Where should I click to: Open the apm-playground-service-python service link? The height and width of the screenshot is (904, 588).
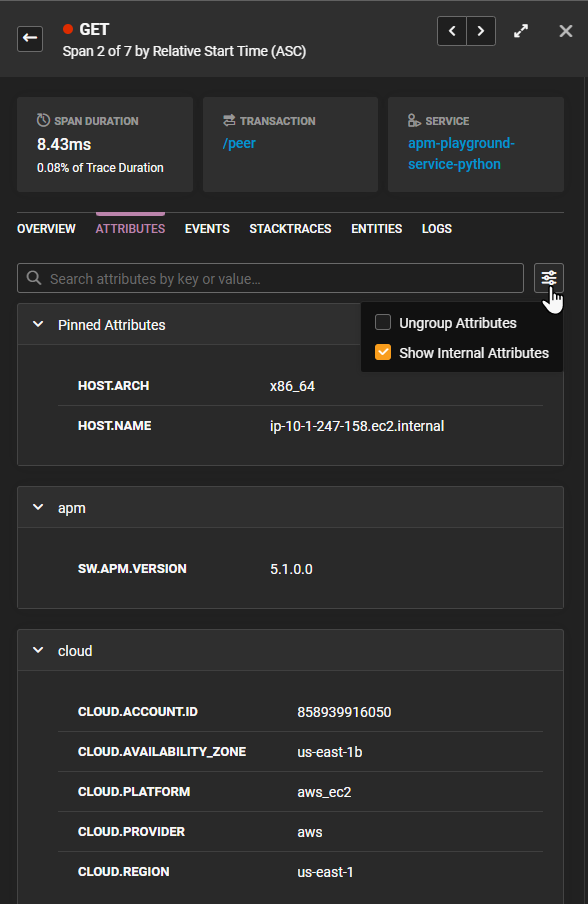point(461,153)
